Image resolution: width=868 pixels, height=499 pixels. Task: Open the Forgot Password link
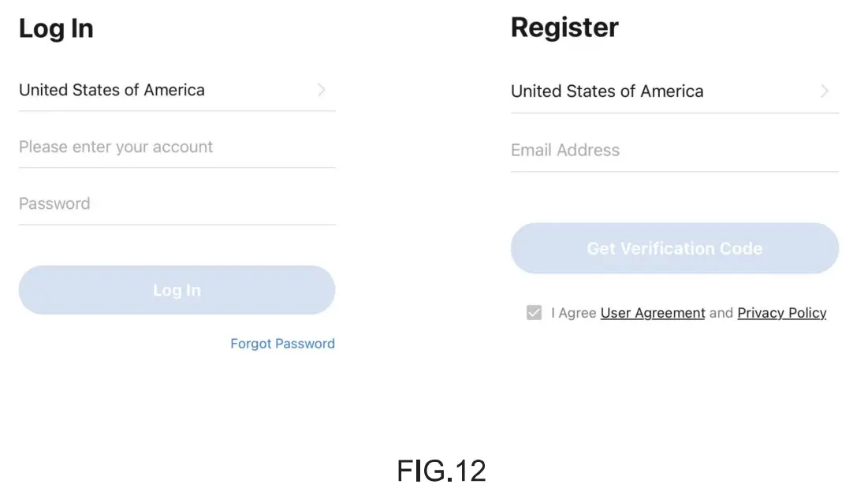282,344
